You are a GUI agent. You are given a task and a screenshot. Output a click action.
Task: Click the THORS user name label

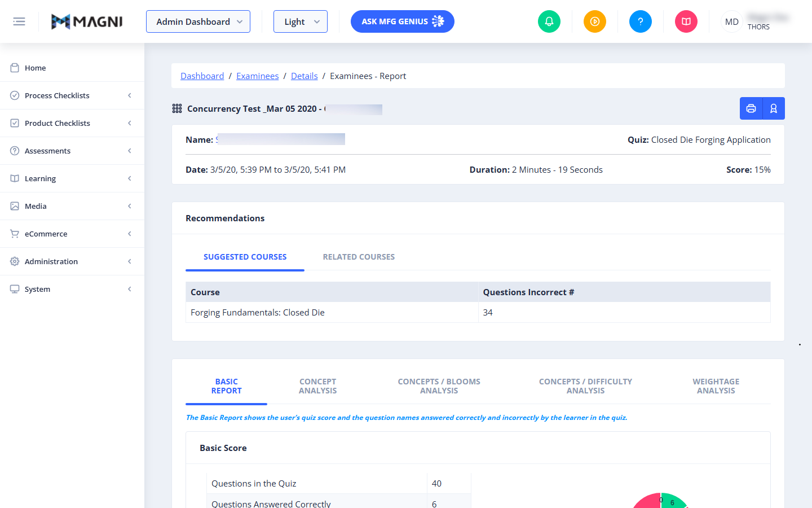pyautogui.click(x=758, y=27)
